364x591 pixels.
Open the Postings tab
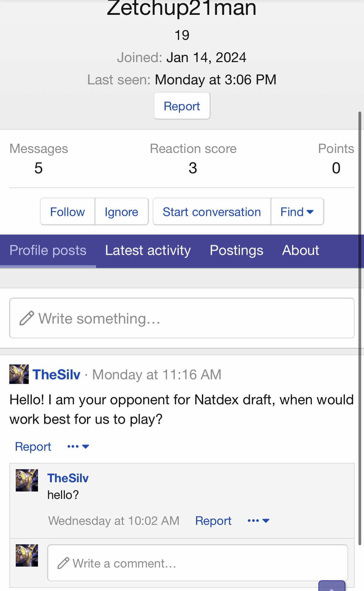(x=236, y=251)
